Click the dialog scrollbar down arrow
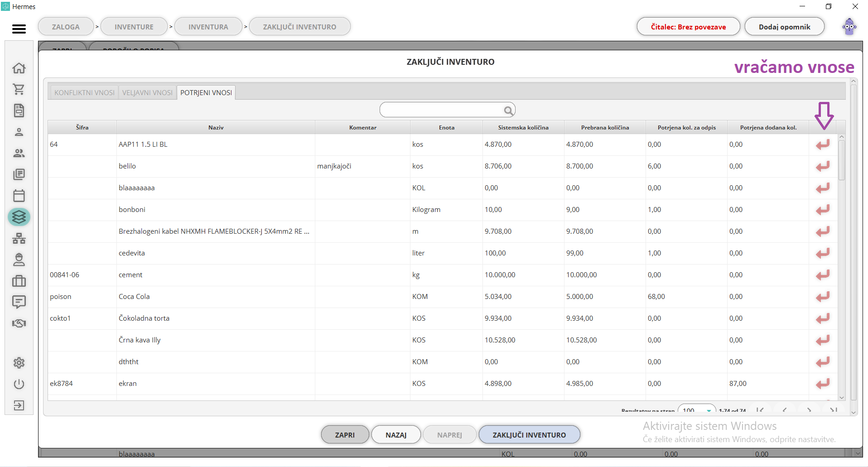 [x=854, y=412]
